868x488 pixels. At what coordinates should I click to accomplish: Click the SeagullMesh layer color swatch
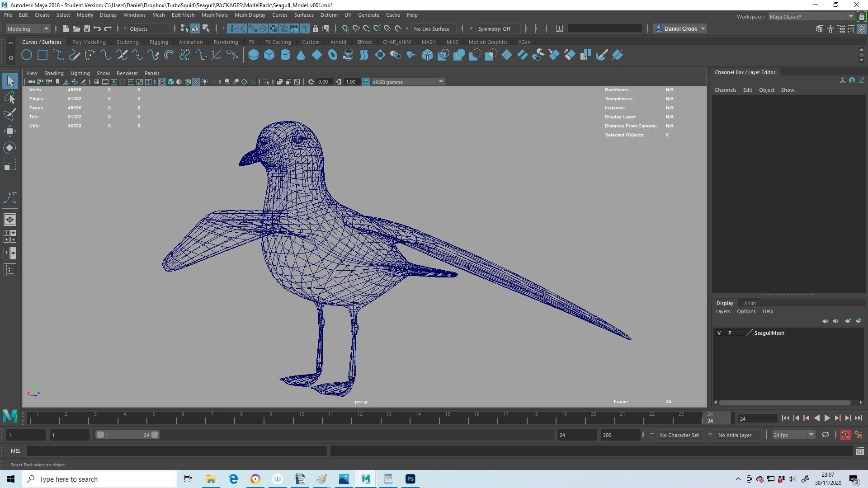pos(750,333)
